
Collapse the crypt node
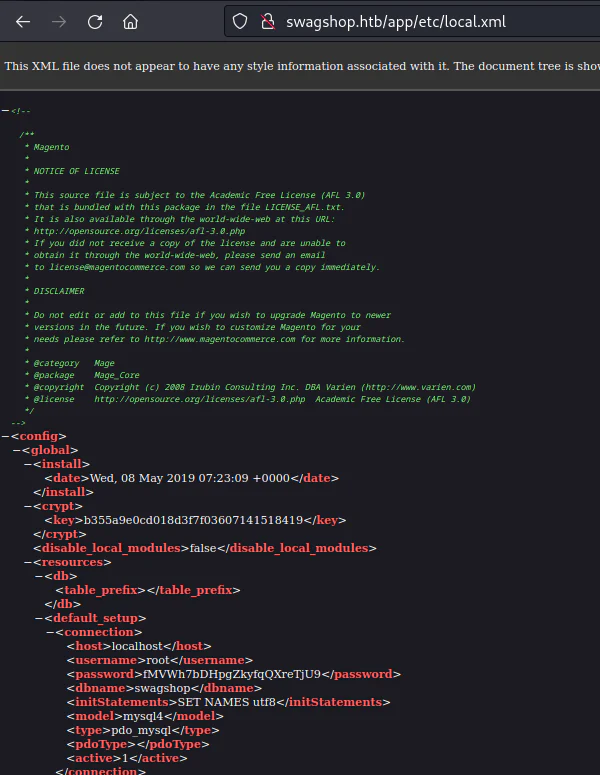click(28, 506)
